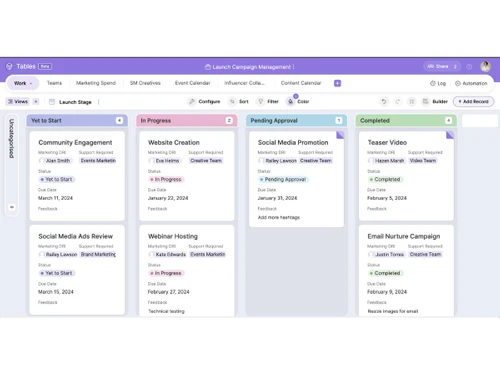Screen dimensions: 500x375
Task: Open the Webinar Hosting card title
Action: point(173,236)
